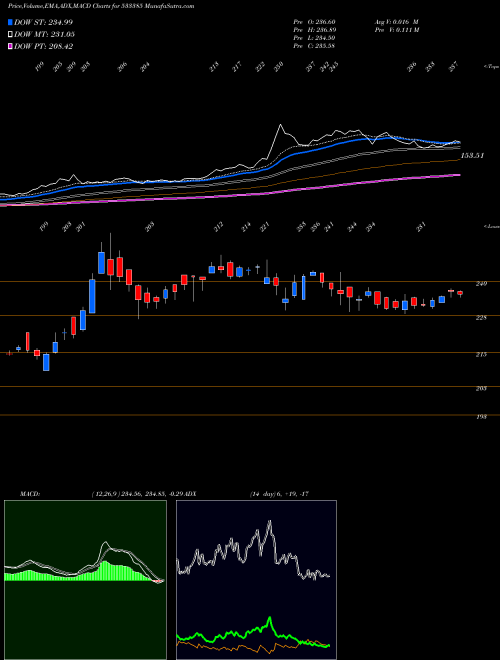Click the white DOW MT legend swatch
The width and height of the screenshot is (500, 660).
coord(10,34)
